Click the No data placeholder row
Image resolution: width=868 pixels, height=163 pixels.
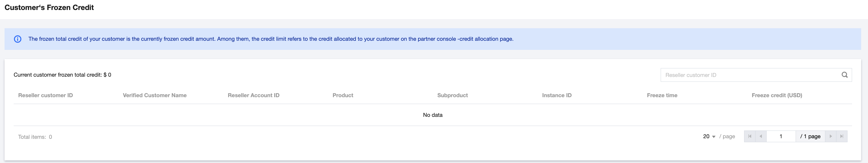[x=433, y=115]
